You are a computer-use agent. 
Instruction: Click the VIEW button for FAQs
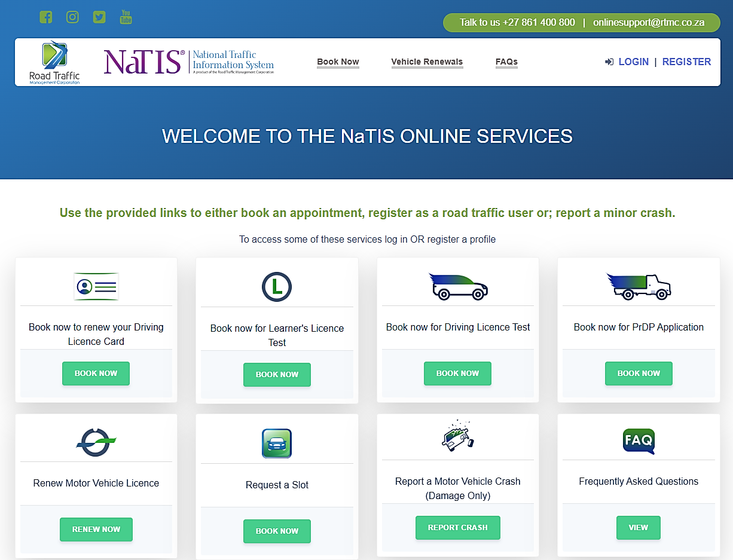coord(638,528)
